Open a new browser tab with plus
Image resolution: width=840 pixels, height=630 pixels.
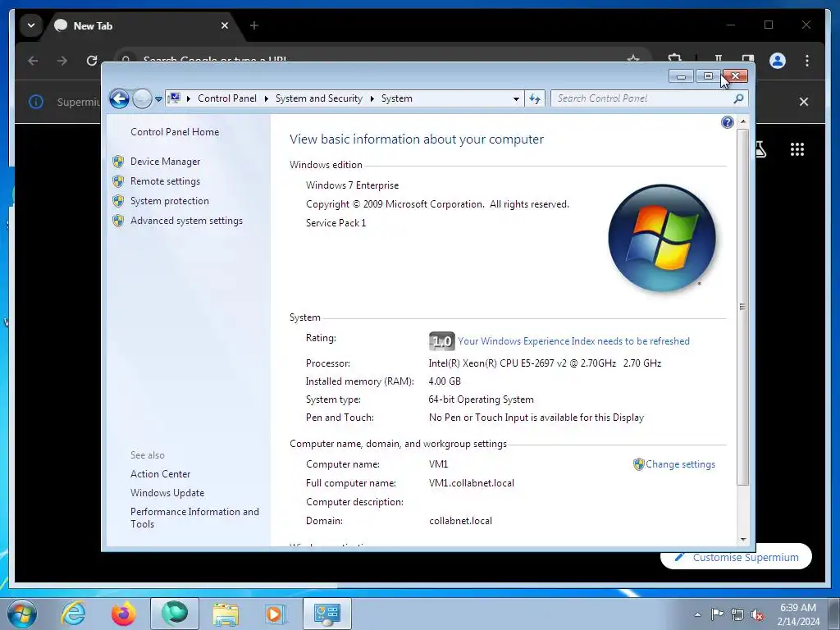[254, 25]
